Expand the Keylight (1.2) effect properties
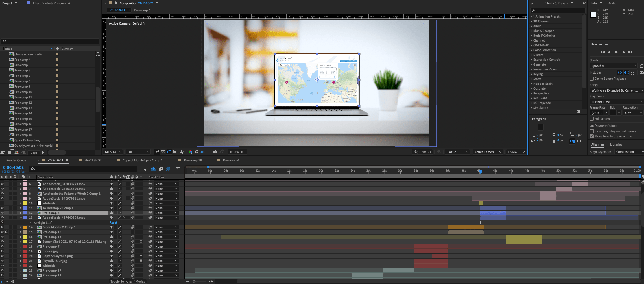 pyautogui.click(x=30, y=223)
